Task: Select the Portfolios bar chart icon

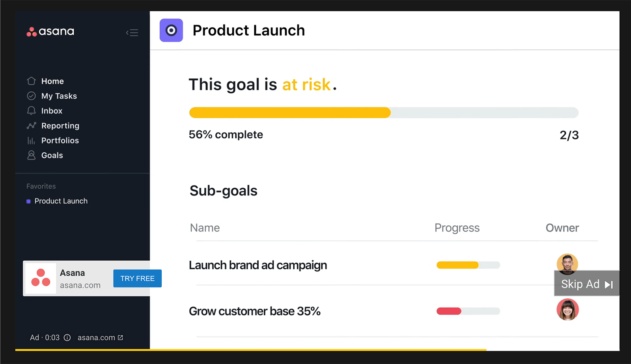Action: (31, 141)
